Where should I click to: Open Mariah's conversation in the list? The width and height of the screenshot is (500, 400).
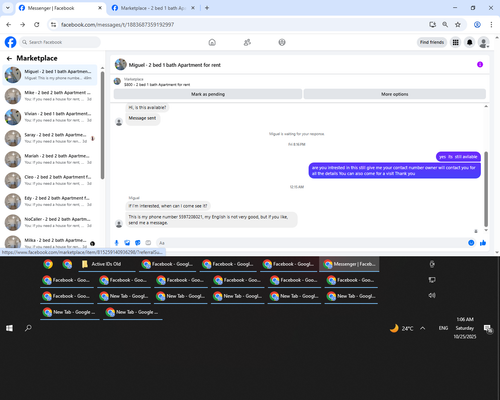coord(50,159)
